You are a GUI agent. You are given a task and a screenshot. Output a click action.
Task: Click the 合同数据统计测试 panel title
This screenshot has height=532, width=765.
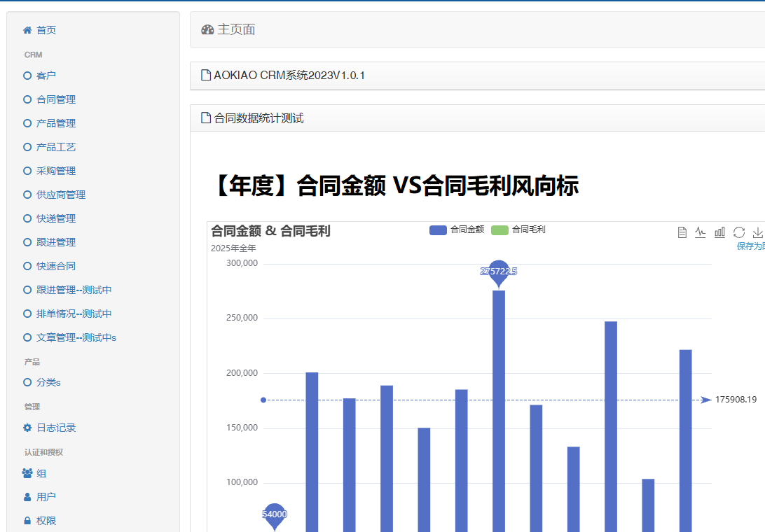259,118
